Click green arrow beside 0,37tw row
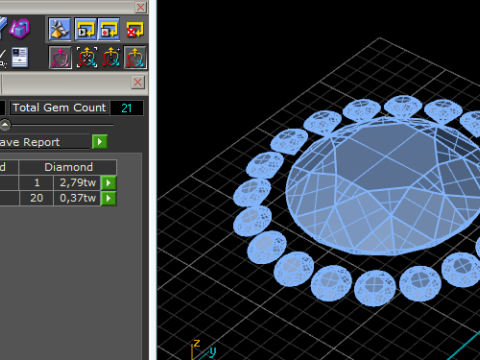Viewport: 480px width, 360px height. pyautogui.click(x=108, y=198)
